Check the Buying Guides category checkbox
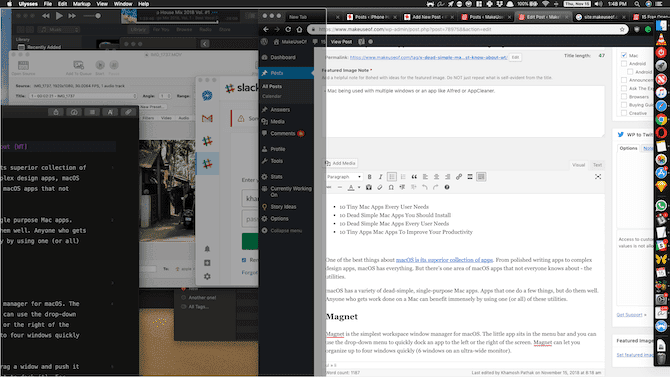 click(624, 105)
